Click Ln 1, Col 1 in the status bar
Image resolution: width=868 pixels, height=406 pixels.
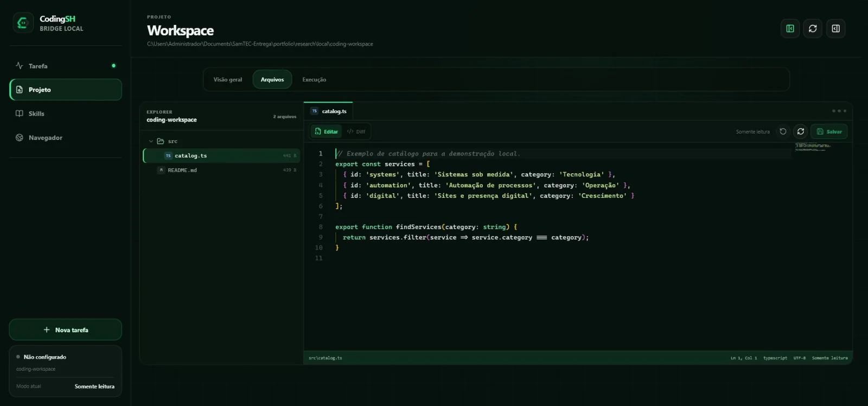click(x=744, y=358)
